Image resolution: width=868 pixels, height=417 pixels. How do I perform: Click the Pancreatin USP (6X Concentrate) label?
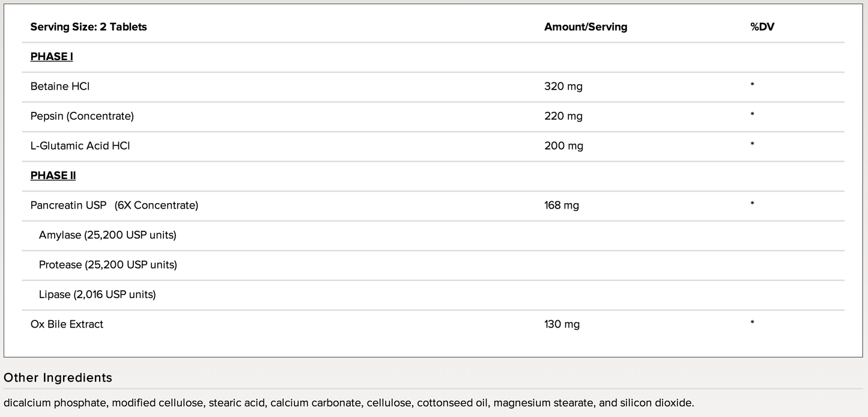[x=114, y=205]
